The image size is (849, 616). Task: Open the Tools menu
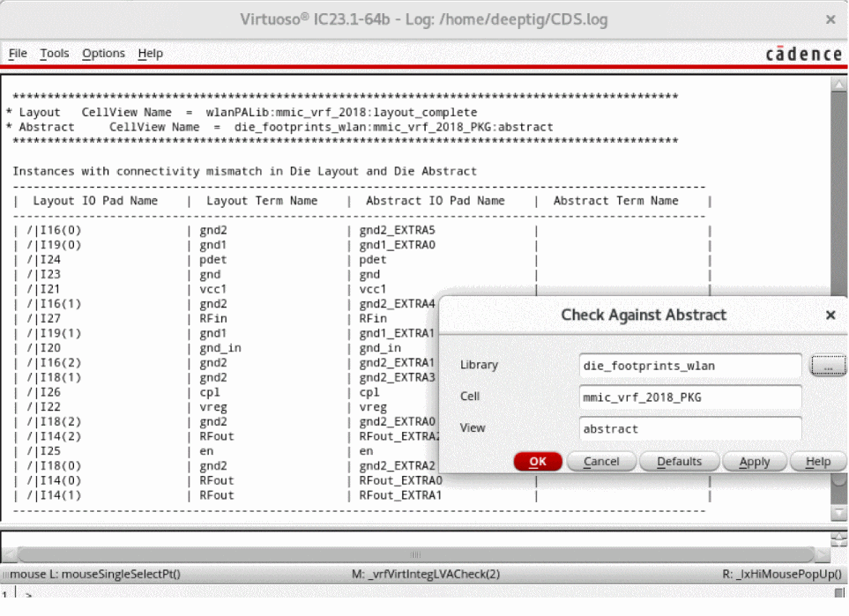tap(54, 53)
